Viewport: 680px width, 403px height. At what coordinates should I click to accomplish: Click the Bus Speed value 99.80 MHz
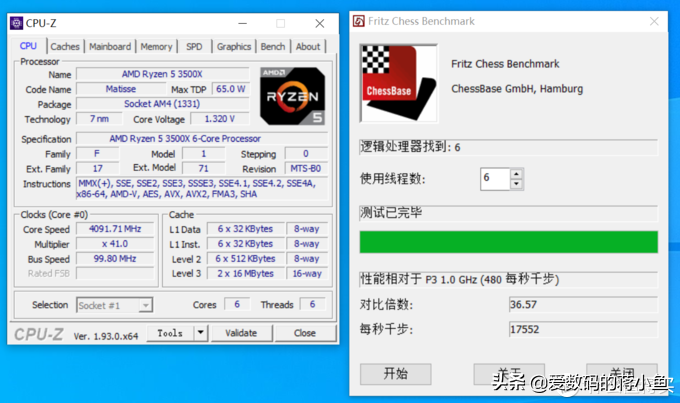point(115,259)
